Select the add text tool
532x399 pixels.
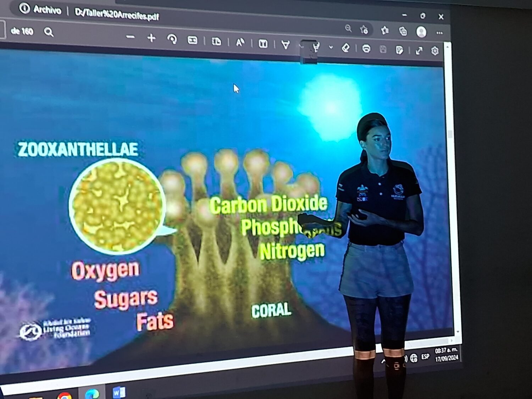263,44
